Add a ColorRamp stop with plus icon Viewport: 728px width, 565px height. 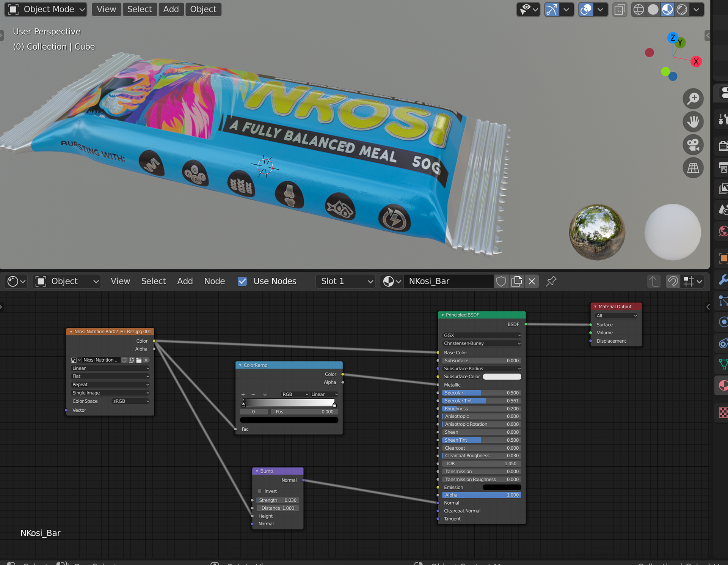[243, 394]
